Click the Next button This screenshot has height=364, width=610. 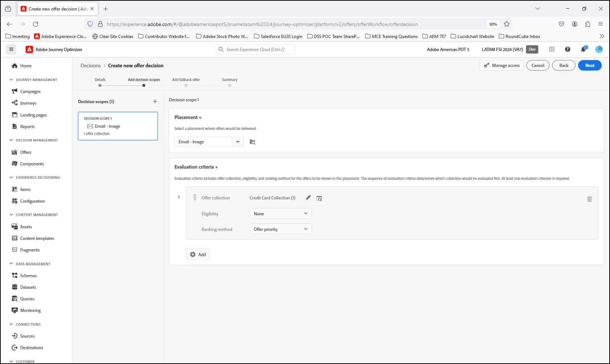590,65
